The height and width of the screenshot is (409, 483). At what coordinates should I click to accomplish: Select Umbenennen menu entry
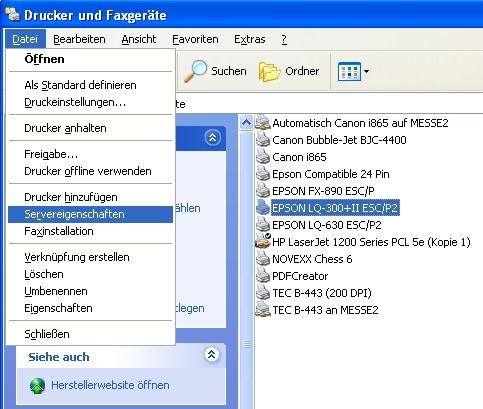point(90,291)
